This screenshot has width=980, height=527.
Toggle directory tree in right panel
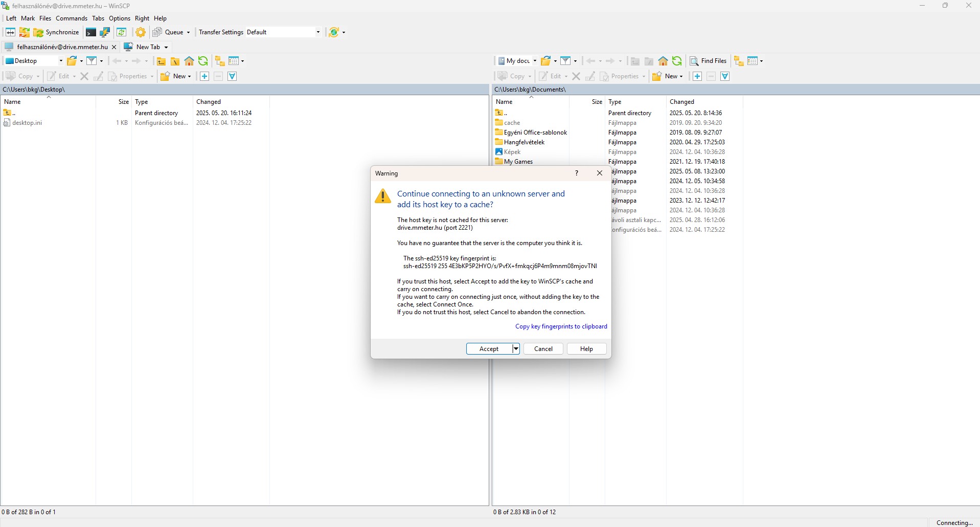coord(739,61)
